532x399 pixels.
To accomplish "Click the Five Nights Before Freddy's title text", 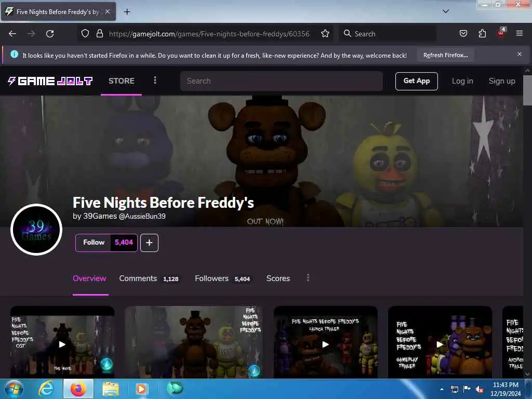I will coord(163,203).
